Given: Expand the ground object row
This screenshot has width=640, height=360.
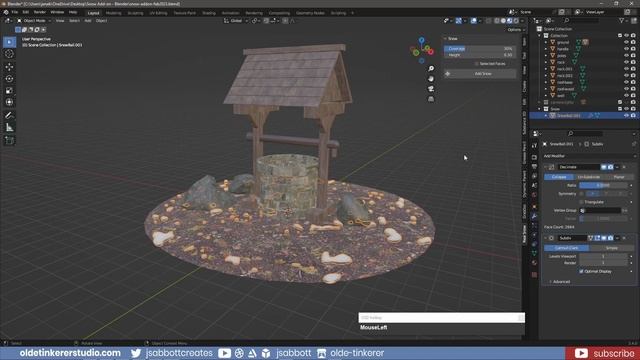Looking at the screenshot, I should (546, 42).
